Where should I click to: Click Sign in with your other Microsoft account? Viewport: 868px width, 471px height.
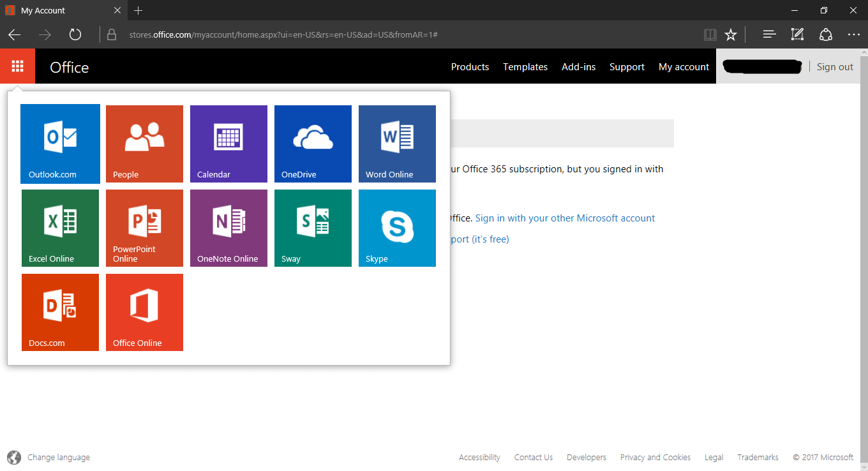(x=565, y=218)
